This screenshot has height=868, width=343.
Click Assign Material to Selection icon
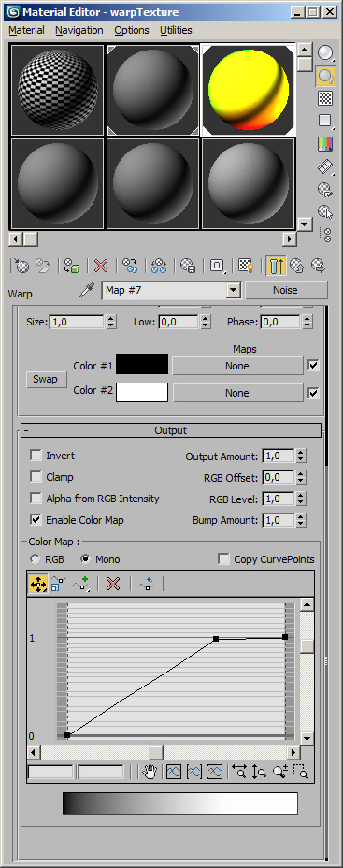coord(72,266)
